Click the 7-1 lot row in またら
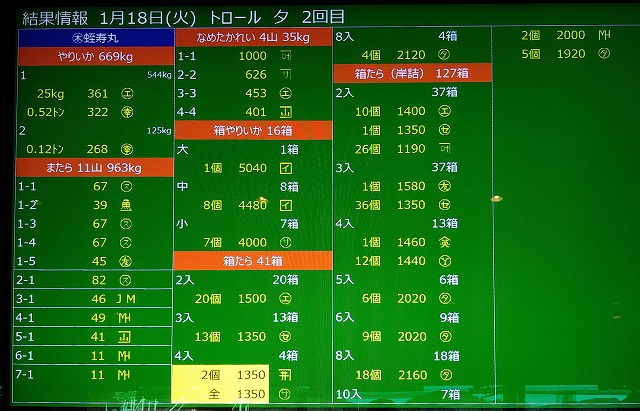 point(93,374)
